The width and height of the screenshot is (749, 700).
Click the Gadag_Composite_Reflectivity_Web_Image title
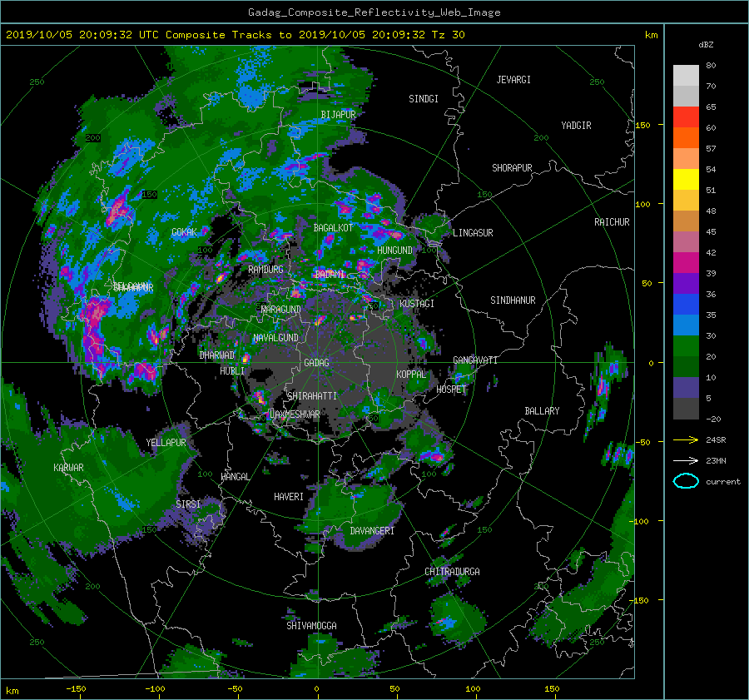click(374, 12)
